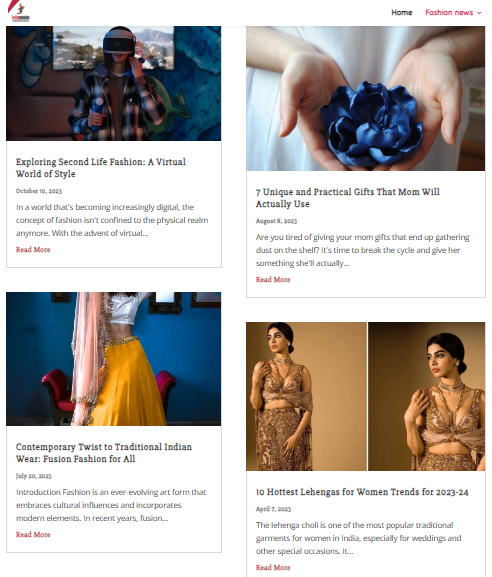Open '7 Unique and Practical Gifts' title
Viewport: 492px width, 577px height.
(x=347, y=198)
